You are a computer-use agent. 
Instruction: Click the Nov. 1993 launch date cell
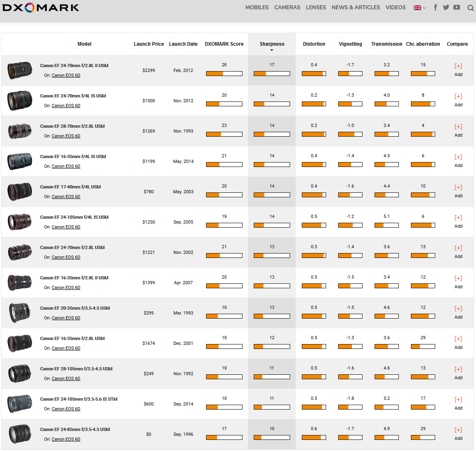click(183, 131)
